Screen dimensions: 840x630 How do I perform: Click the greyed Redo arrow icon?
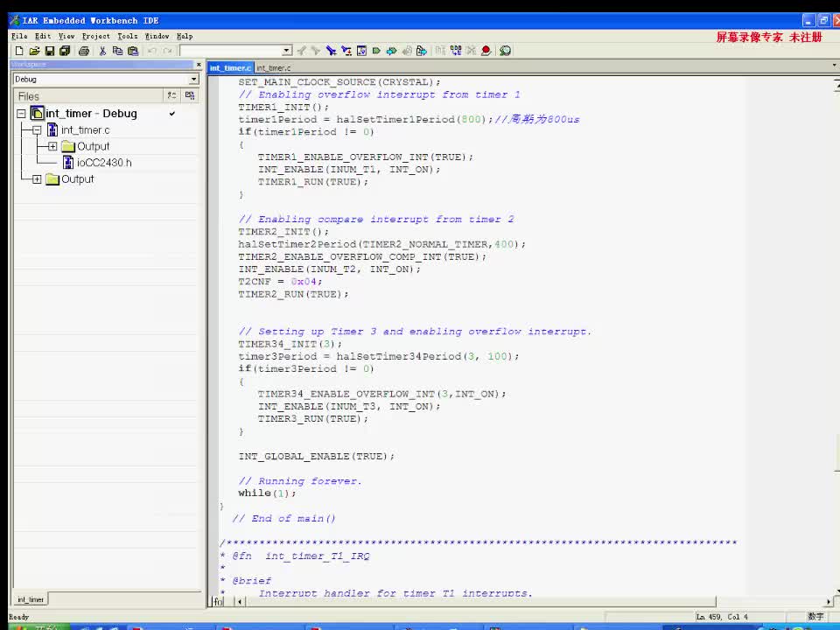click(x=168, y=51)
